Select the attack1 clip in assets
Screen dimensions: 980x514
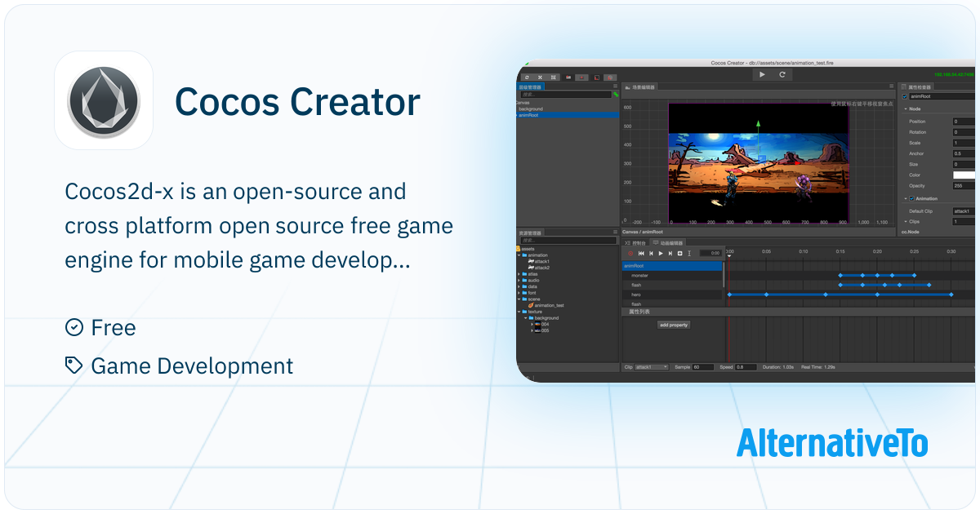point(538,261)
